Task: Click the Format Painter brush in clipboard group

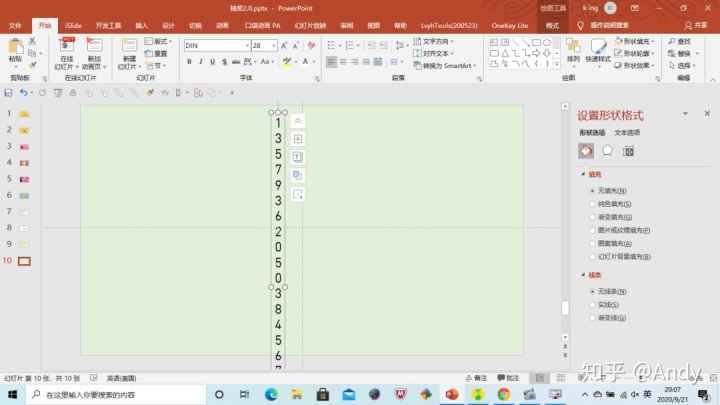Action: [32, 65]
